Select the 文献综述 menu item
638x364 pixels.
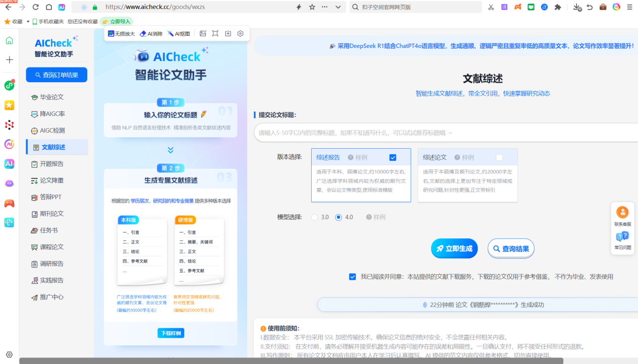(x=56, y=147)
